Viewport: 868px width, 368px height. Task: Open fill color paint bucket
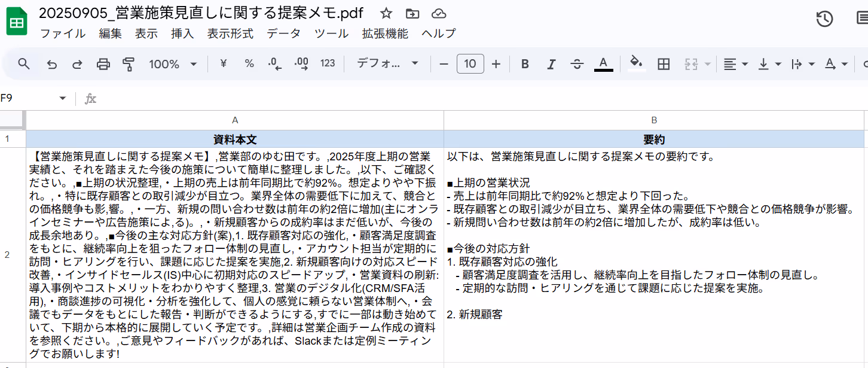point(637,64)
